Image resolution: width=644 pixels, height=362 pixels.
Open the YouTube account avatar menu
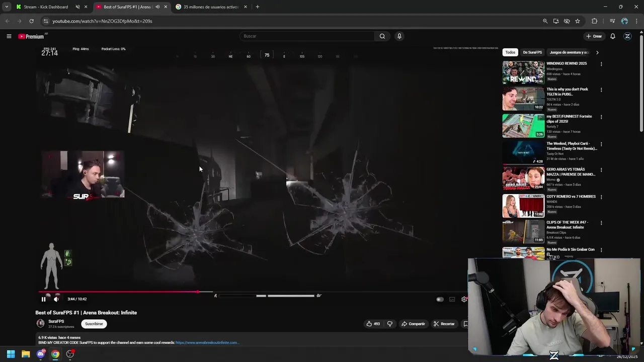[627, 36]
